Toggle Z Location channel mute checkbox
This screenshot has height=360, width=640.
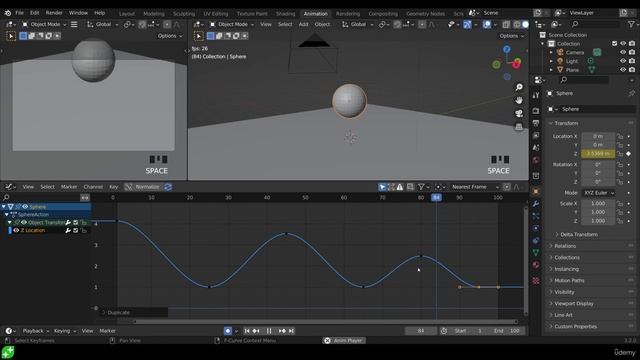pos(76,230)
